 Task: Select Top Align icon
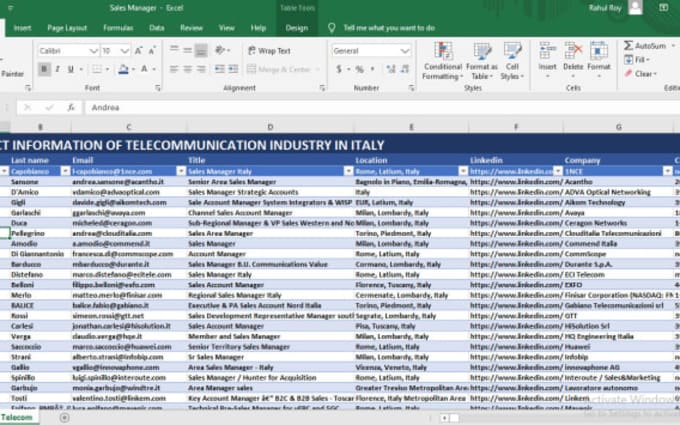pos(174,49)
